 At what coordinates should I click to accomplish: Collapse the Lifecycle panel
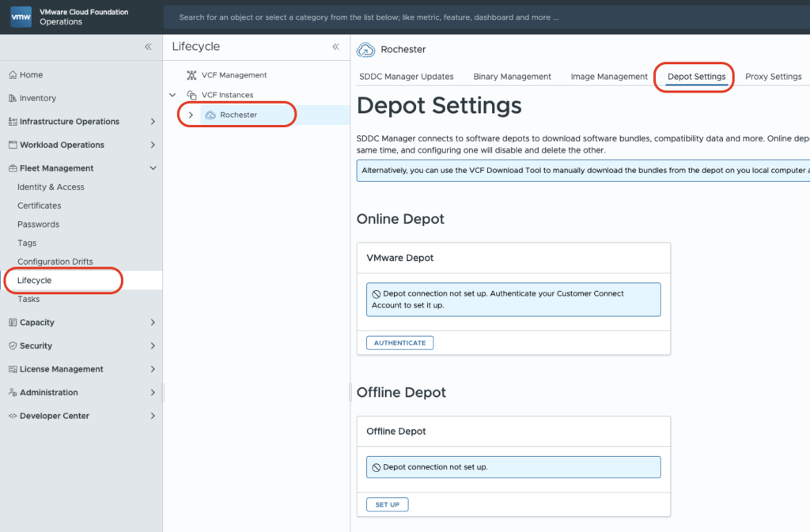pyautogui.click(x=335, y=47)
